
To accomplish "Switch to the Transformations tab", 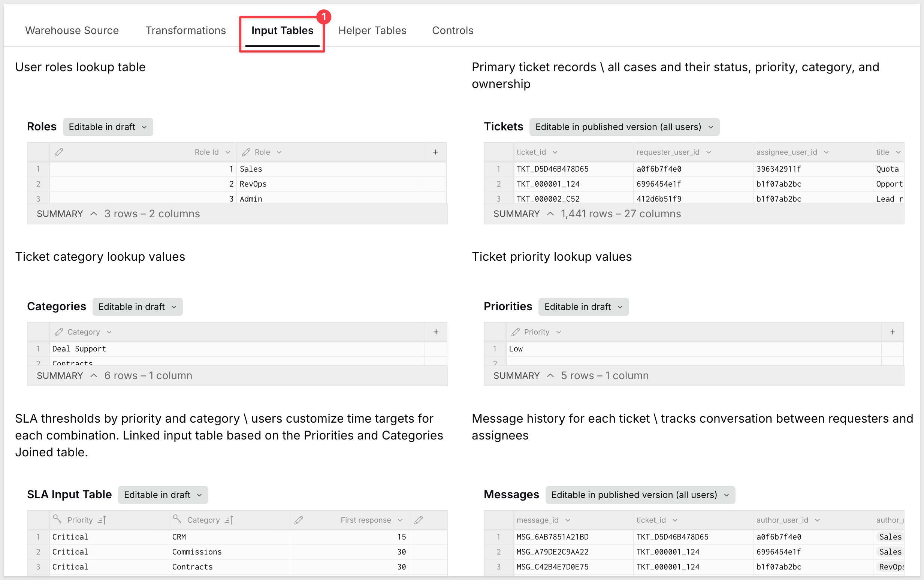I will point(185,30).
